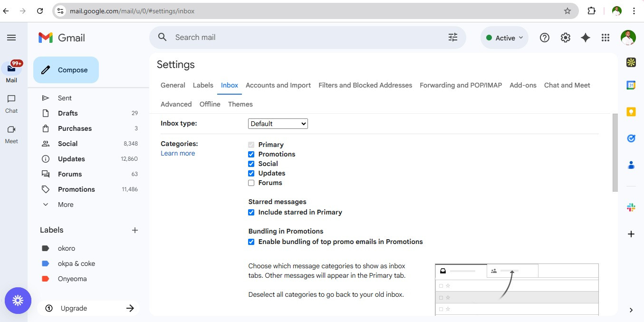Show side panel chevron at bottom right
This screenshot has width=644, height=322.
point(631,310)
